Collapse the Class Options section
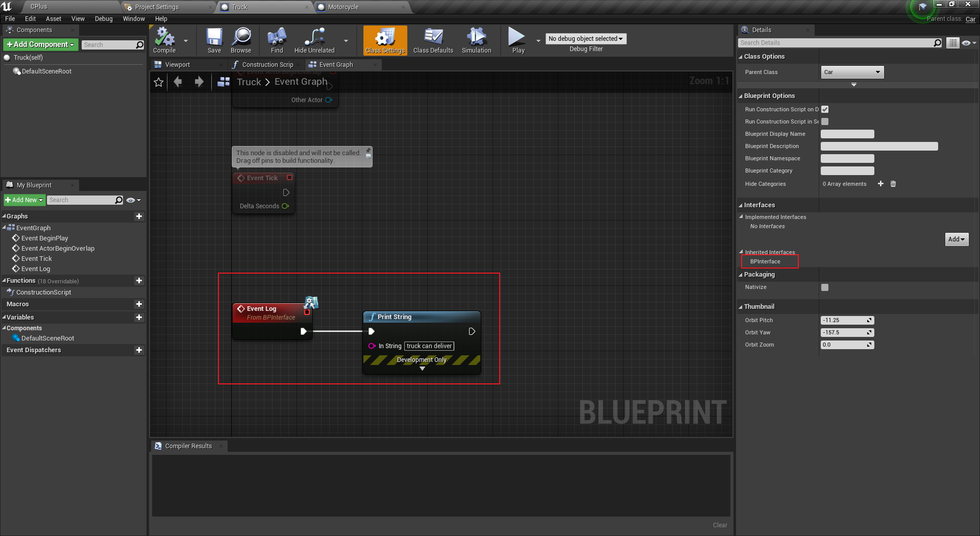The image size is (980, 536). [x=741, y=57]
